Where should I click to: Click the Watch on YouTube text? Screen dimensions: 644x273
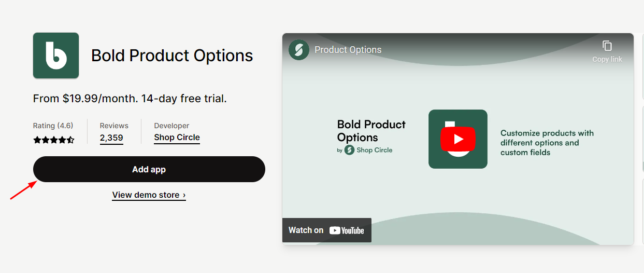tap(306, 230)
